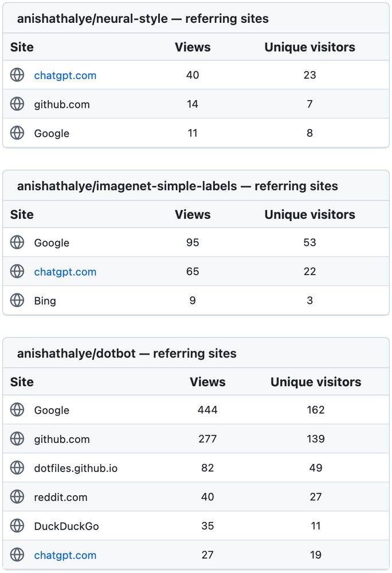
Task: Click globe icon beside dotfiles.github.io
Action: click(x=17, y=468)
